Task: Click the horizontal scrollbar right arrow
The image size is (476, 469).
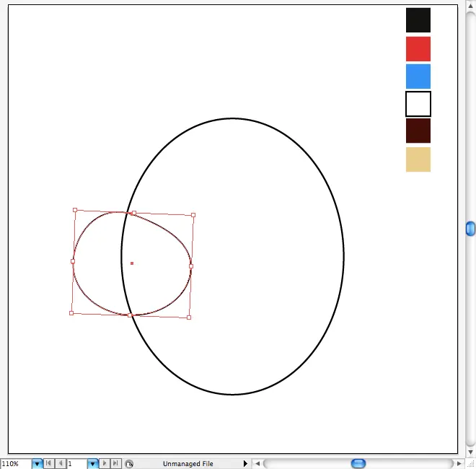Action: pyautogui.click(x=459, y=463)
